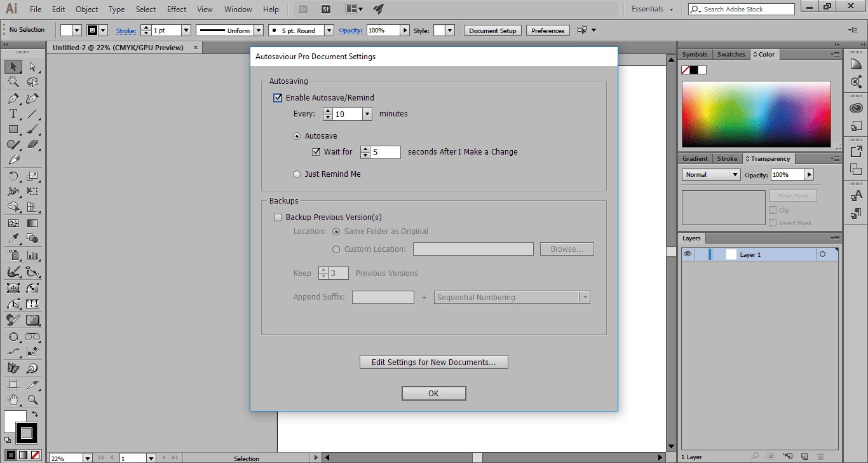The height and width of the screenshot is (463, 868).
Task: Open the Uniform stroke profile dropdown
Action: pyautogui.click(x=259, y=31)
